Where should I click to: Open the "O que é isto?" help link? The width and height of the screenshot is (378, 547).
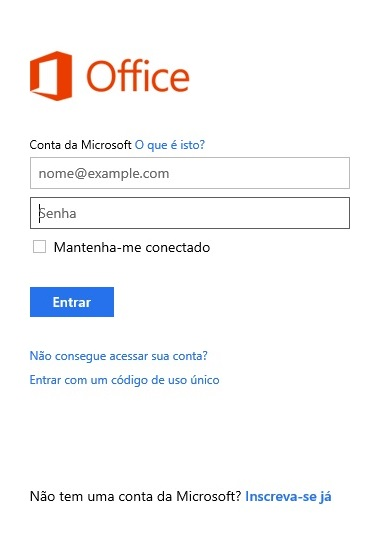point(170,145)
